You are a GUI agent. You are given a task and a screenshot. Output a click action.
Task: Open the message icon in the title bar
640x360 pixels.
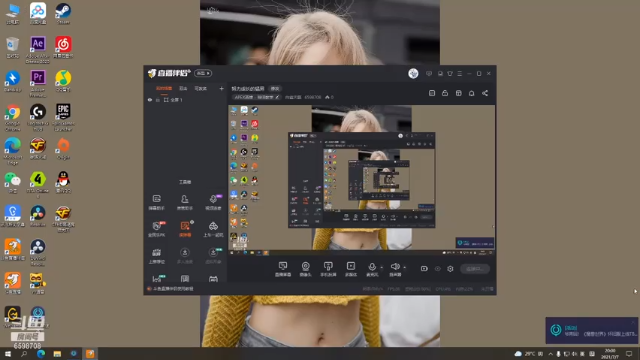(429, 73)
